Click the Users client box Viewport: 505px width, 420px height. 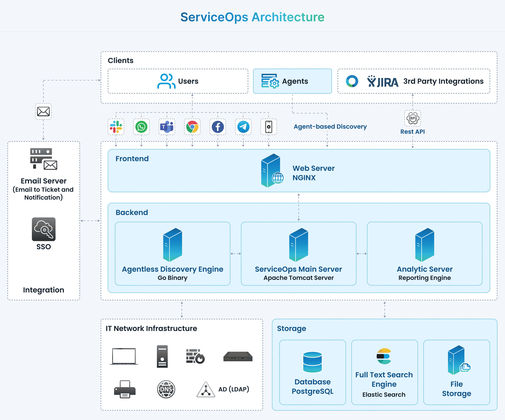(x=178, y=81)
